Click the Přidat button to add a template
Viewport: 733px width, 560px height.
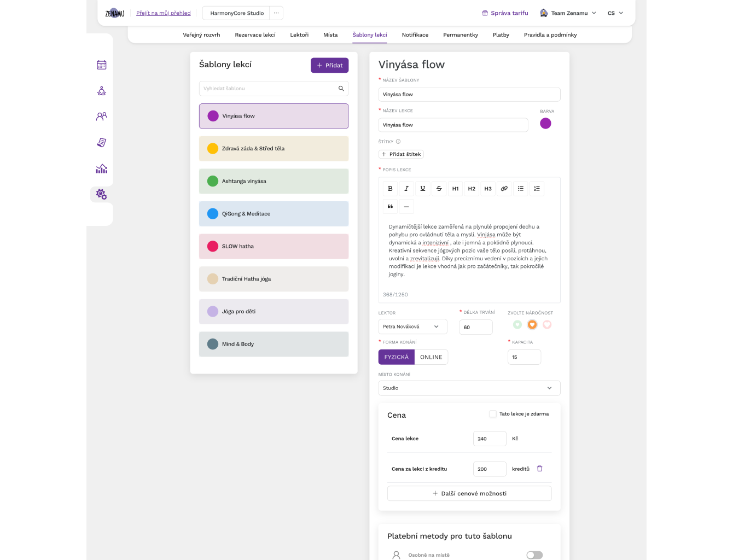click(330, 66)
